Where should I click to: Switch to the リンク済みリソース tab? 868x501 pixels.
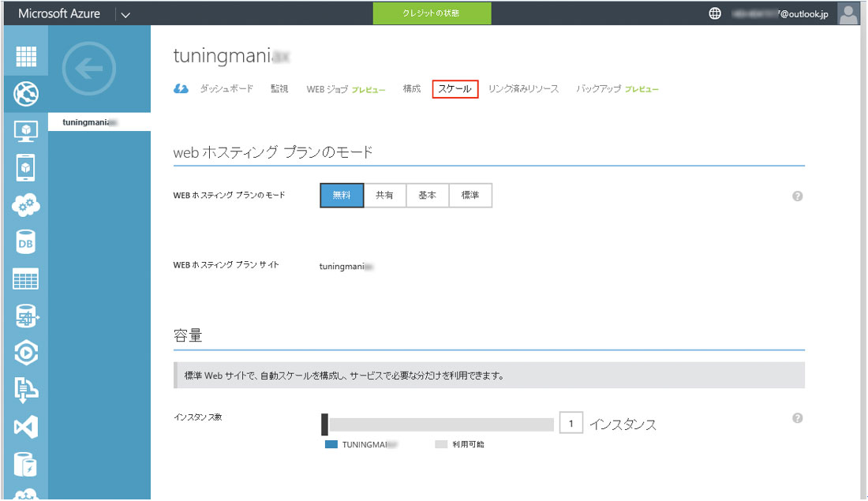[524, 88]
